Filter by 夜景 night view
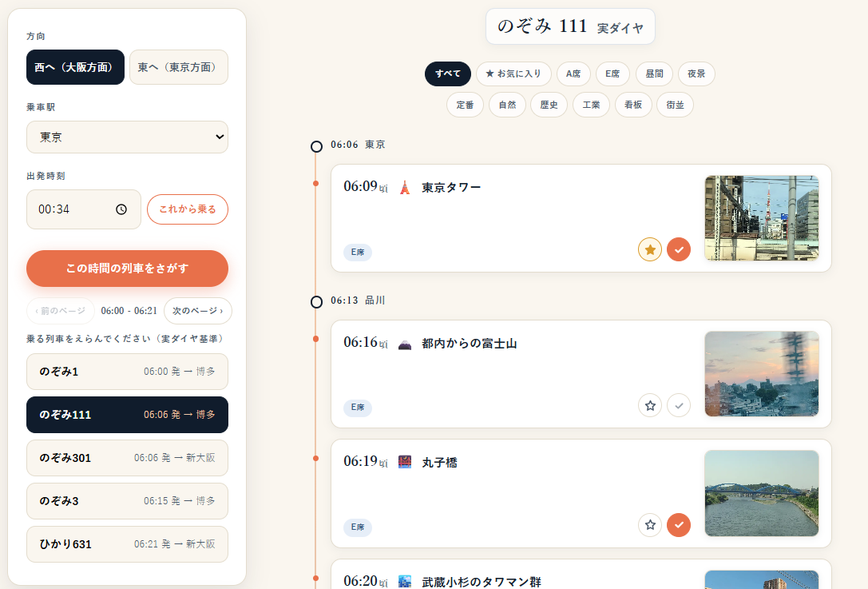The width and height of the screenshot is (868, 589). click(x=696, y=74)
